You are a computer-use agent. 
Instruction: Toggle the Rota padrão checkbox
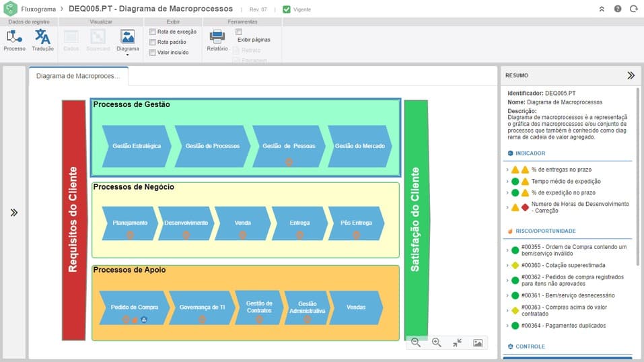pos(152,42)
